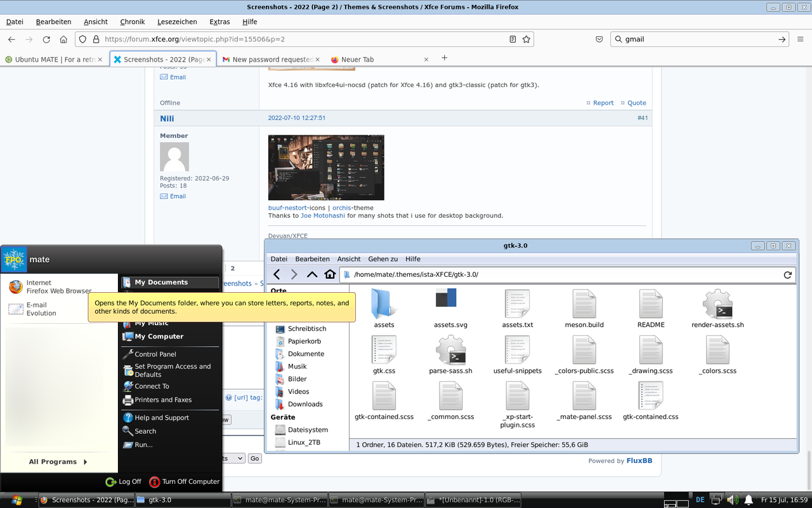Select parse-sass.sh script file
The width and height of the screenshot is (812, 508).
click(450, 354)
